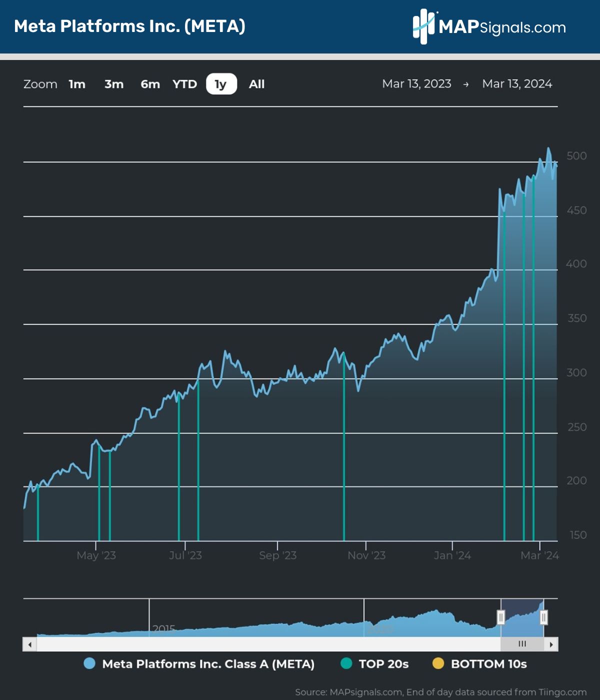Toggle the BOTTOM 10s legend series

(480, 663)
